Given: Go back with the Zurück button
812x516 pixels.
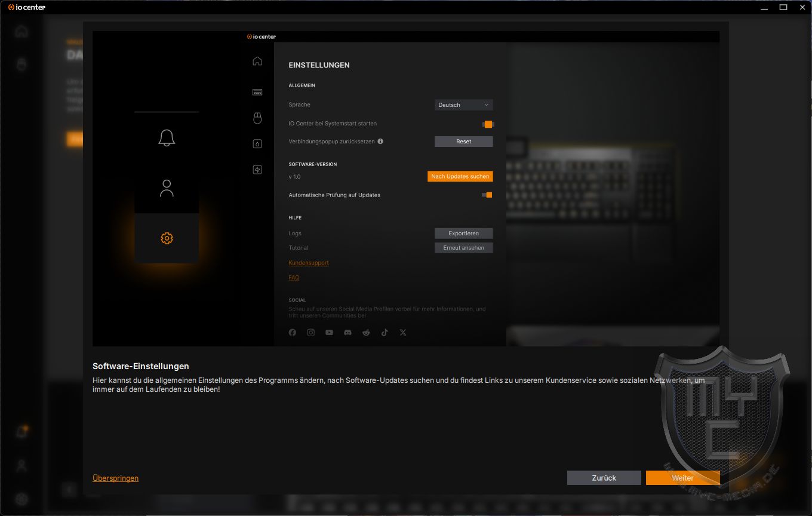Looking at the screenshot, I should [604, 478].
